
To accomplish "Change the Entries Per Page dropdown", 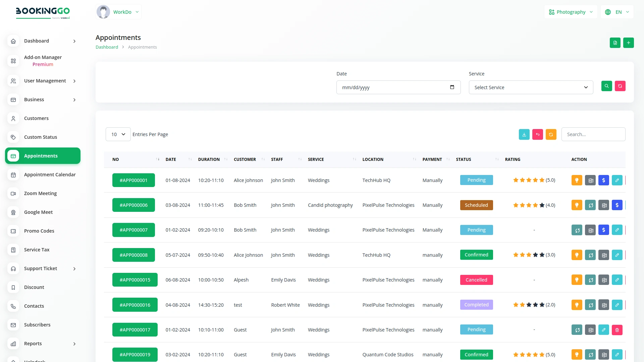I will pyautogui.click(x=118, y=134).
